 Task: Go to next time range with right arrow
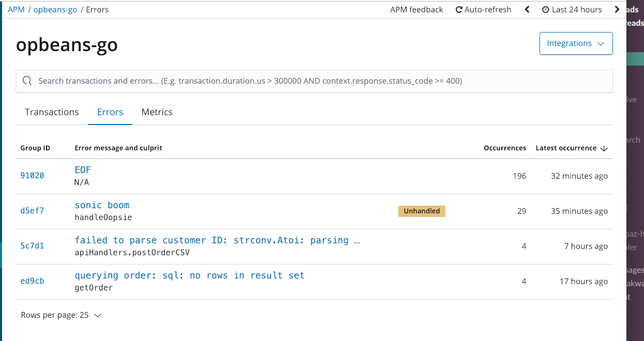(x=617, y=9)
